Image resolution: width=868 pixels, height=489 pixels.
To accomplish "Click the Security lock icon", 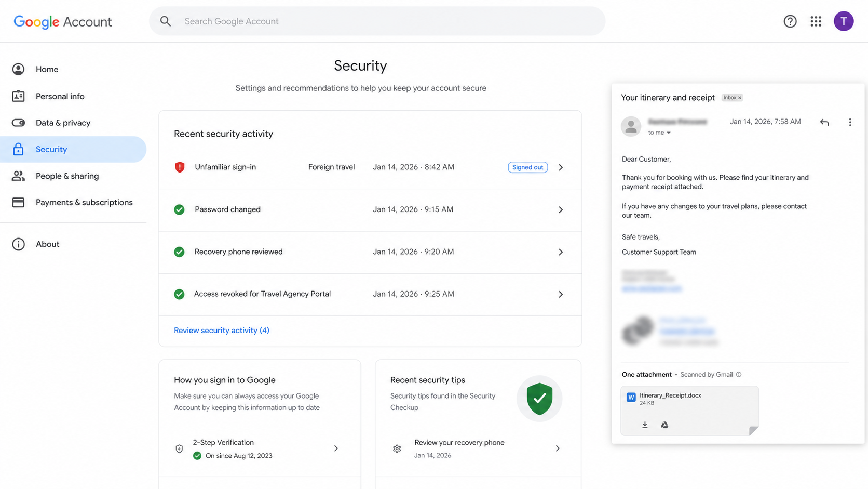I will (18, 149).
